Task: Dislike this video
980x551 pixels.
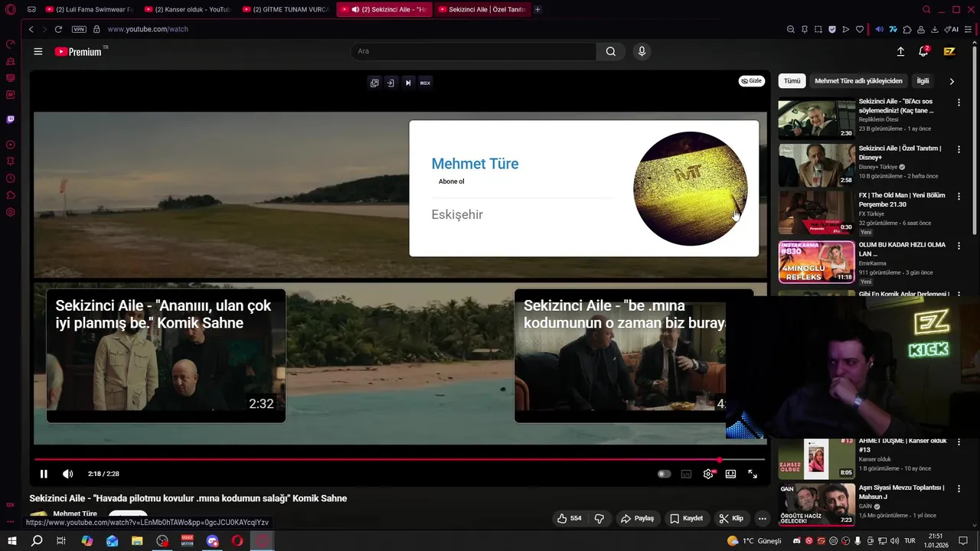Action: click(599, 518)
